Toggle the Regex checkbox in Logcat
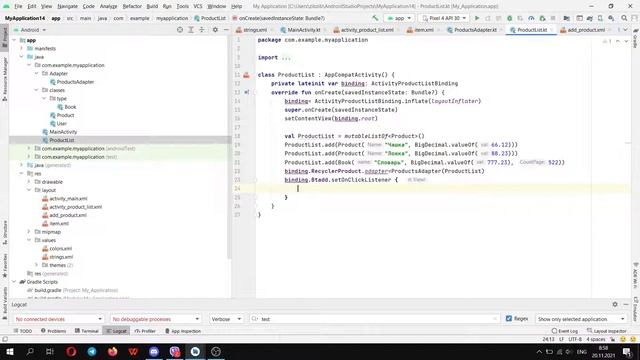The width and height of the screenshot is (640, 360). point(509,318)
